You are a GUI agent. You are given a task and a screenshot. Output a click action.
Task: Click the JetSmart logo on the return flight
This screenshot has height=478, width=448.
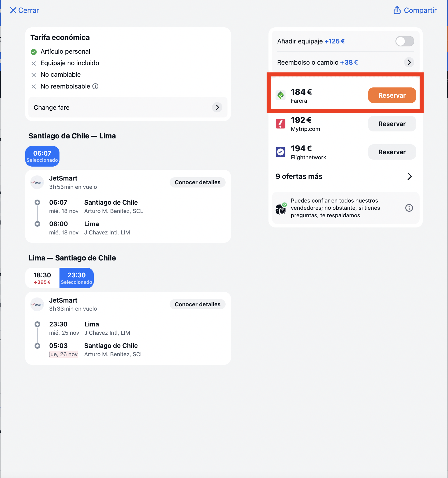click(37, 304)
